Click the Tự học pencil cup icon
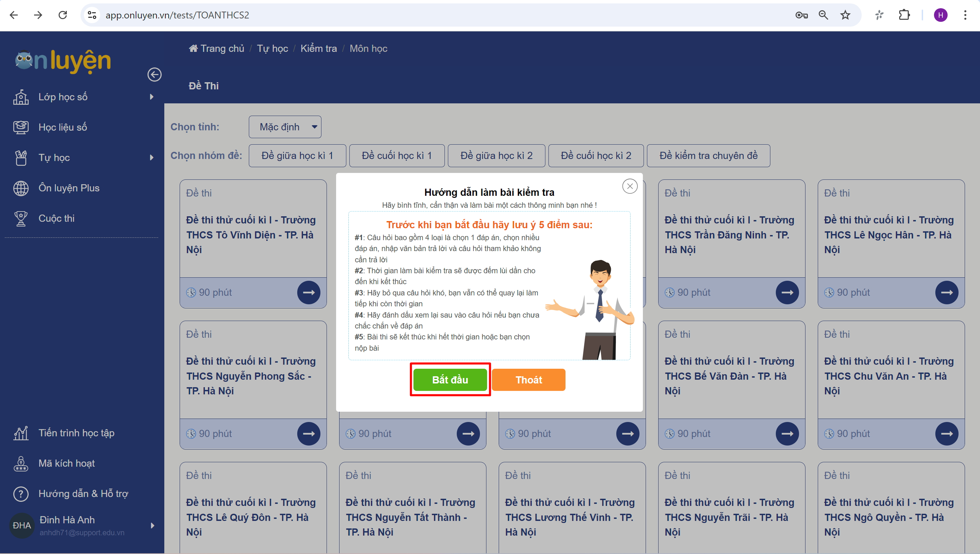The width and height of the screenshot is (980, 554). tap(21, 158)
